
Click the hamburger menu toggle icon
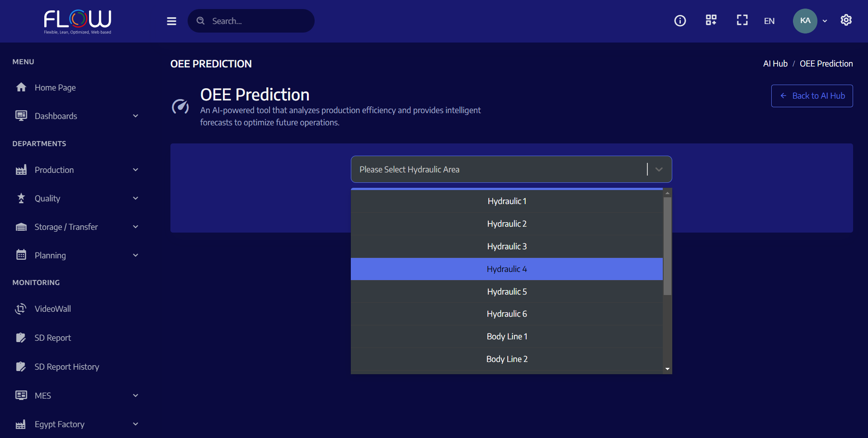coord(171,21)
